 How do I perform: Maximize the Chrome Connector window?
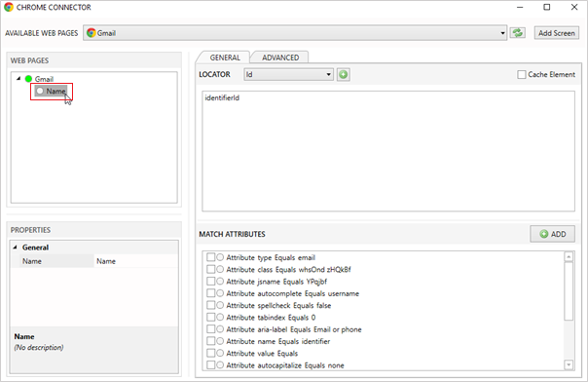[x=547, y=7]
